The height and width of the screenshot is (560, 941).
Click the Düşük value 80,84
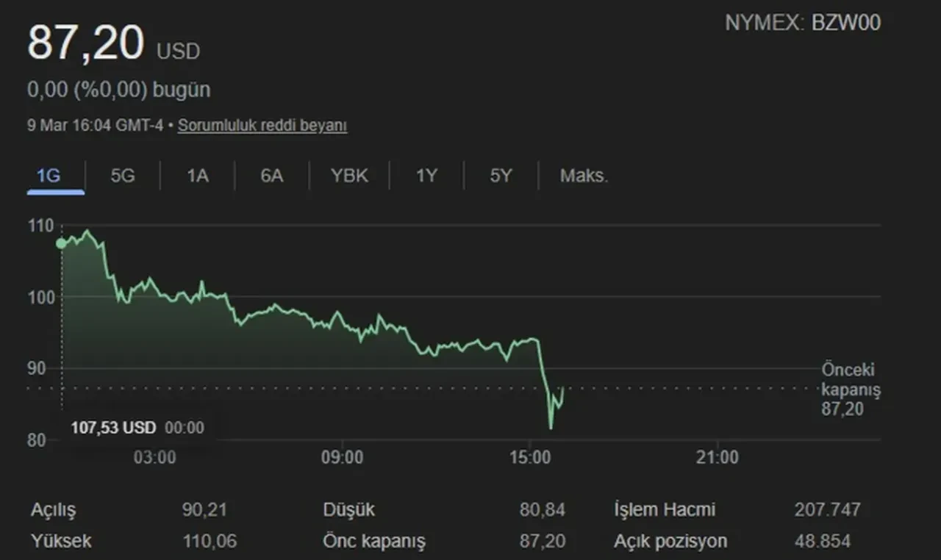click(542, 510)
